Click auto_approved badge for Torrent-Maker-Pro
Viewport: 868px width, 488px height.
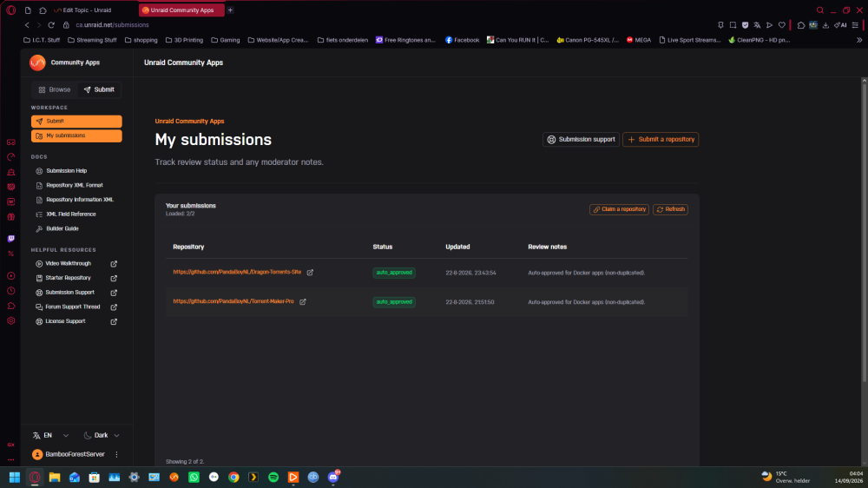pyautogui.click(x=394, y=302)
